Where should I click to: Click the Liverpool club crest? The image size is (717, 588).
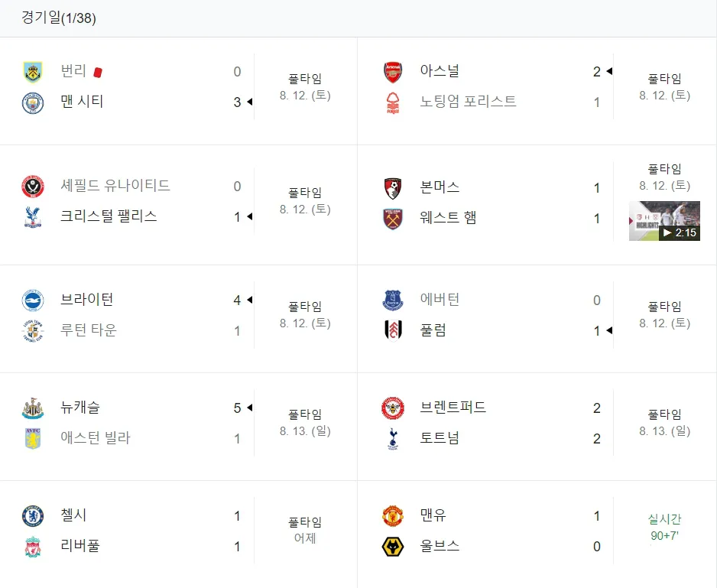[x=33, y=547]
